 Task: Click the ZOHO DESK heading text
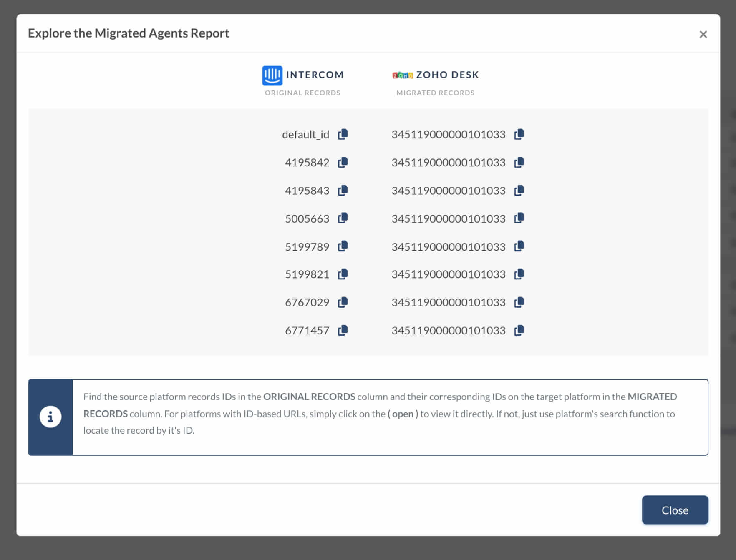coord(447,75)
